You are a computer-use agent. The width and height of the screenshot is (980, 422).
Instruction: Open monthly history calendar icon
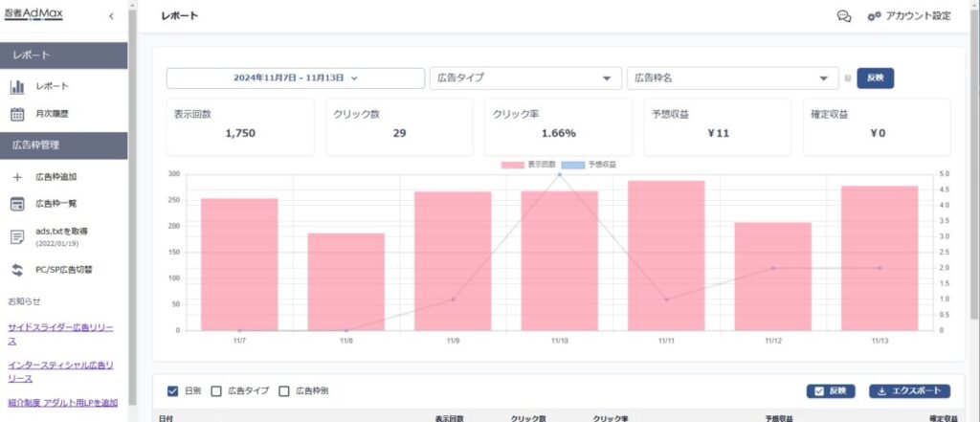click(17, 114)
